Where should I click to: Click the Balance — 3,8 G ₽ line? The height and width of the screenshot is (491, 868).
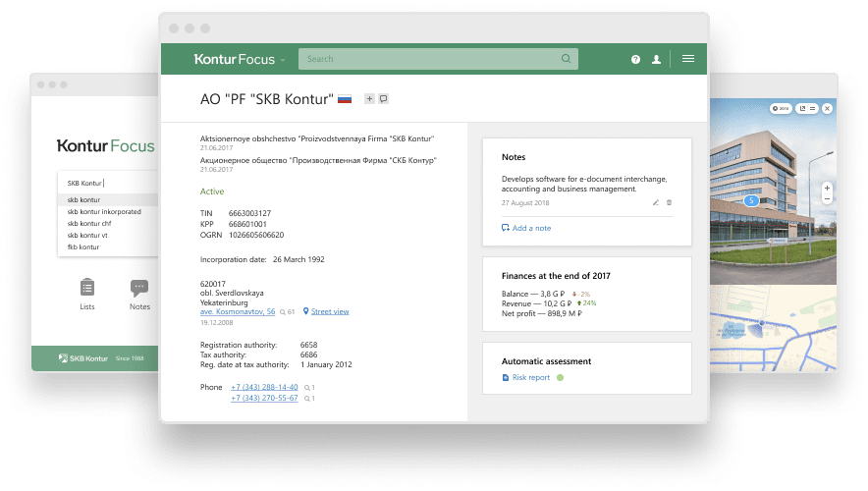tap(533, 294)
